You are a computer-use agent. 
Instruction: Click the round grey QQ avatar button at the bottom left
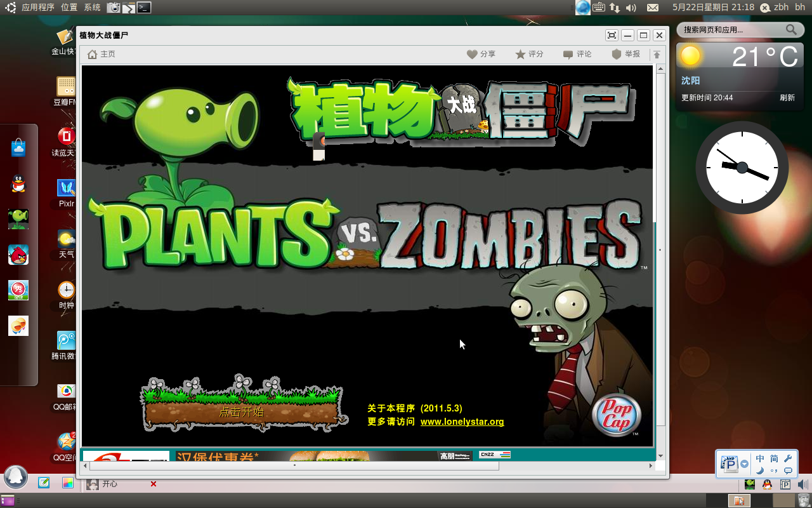click(16, 477)
